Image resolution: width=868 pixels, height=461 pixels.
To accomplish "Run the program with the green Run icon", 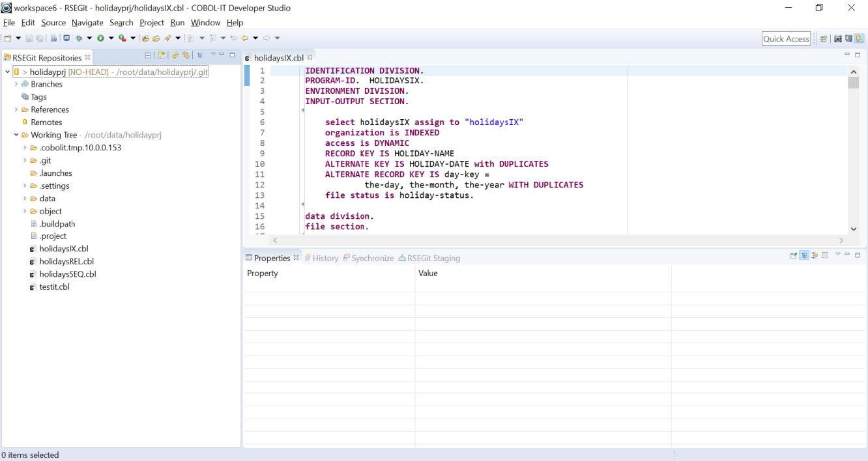I will click(x=100, y=38).
